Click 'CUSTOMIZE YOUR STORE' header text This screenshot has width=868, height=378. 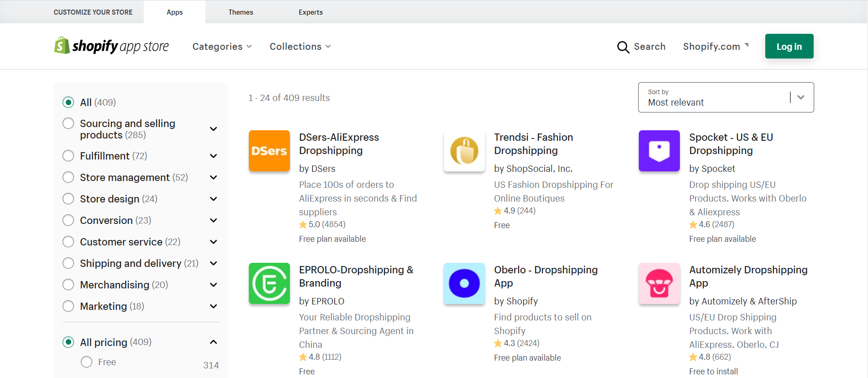pyautogui.click(x=93, y=12)
